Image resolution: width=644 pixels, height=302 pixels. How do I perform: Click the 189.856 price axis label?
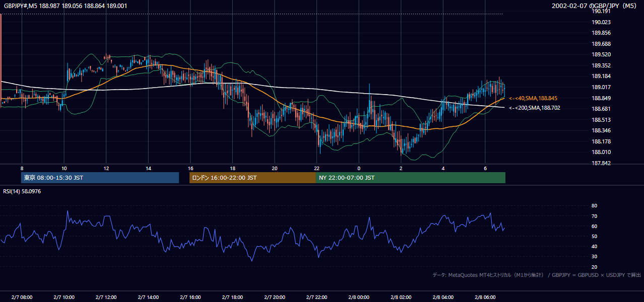[x=601, y=33]
